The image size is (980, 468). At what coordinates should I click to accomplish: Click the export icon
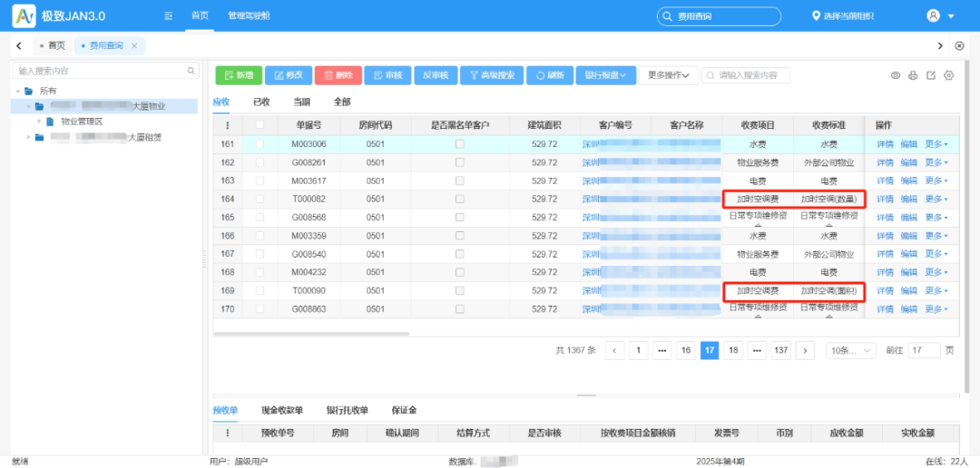click(931, 75)
